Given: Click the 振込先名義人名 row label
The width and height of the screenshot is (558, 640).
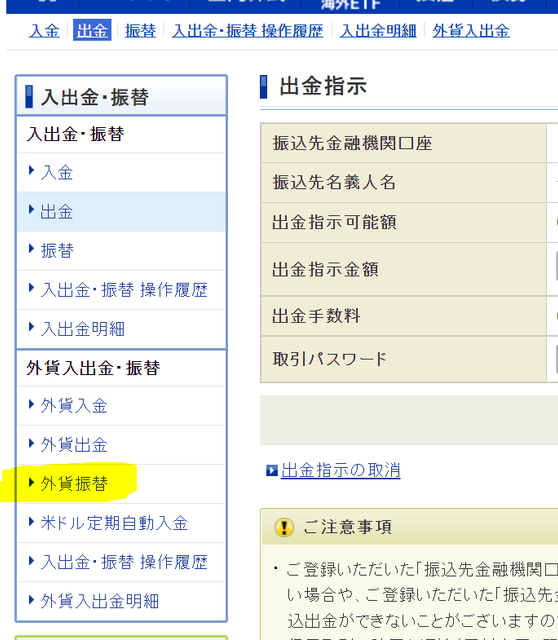Looking at the screenshot, I should click(x=334, y=182).
